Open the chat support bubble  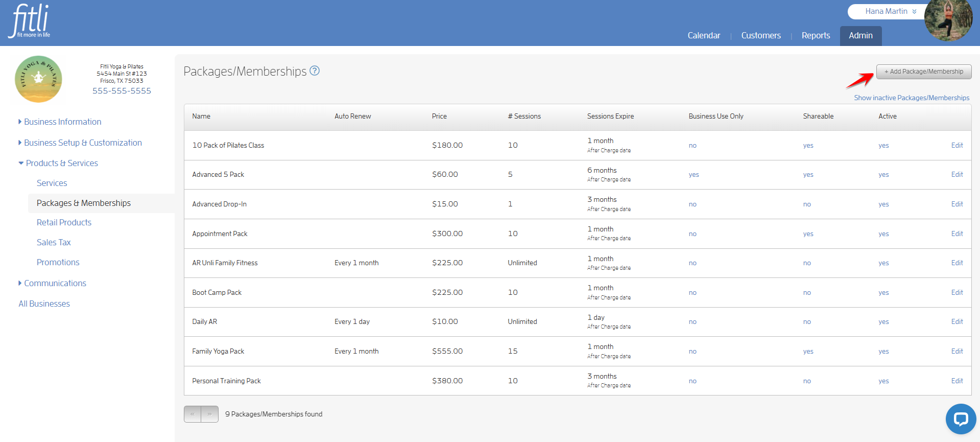pos(961,419)
